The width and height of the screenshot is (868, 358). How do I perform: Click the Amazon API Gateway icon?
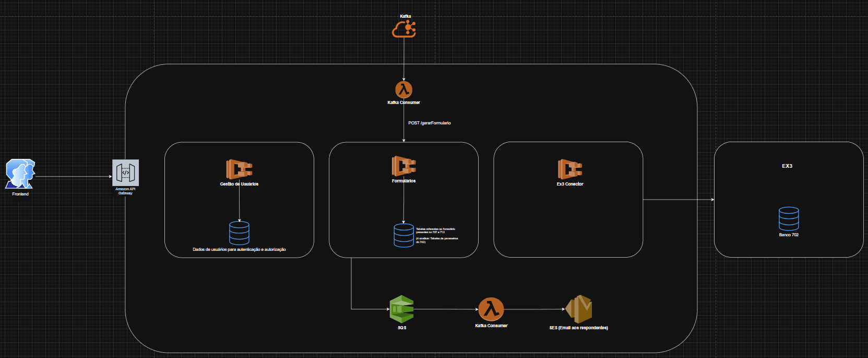tap(125, 172)
